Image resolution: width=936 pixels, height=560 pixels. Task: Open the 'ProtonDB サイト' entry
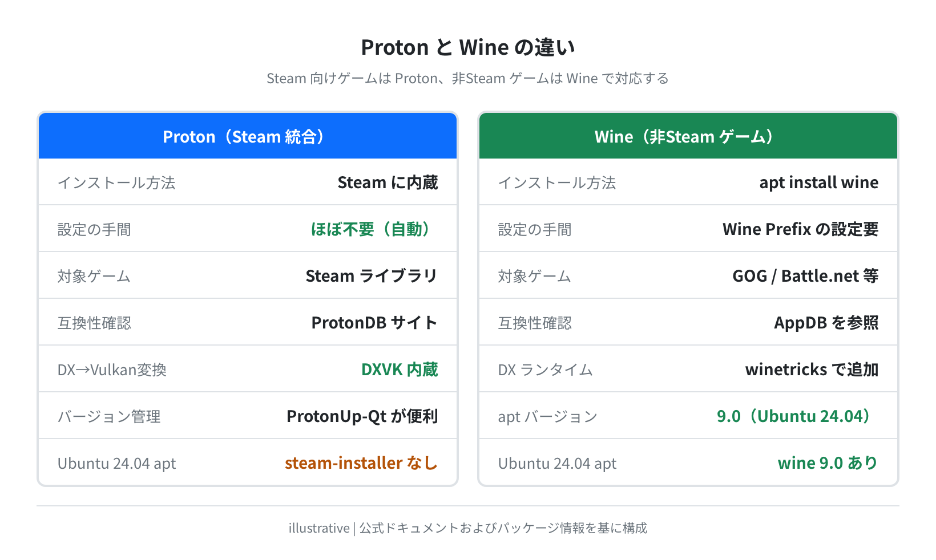(x=374, y=323)
